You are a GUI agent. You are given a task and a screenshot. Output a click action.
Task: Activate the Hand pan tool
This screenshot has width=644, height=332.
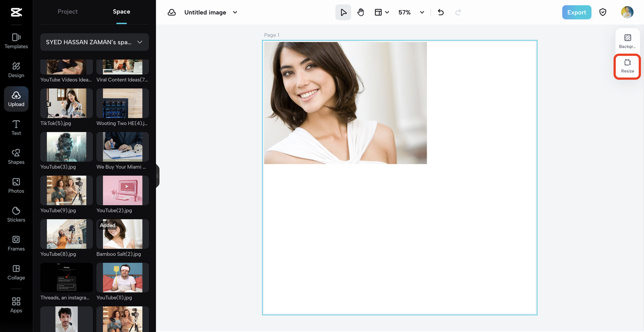click(361, 12)
